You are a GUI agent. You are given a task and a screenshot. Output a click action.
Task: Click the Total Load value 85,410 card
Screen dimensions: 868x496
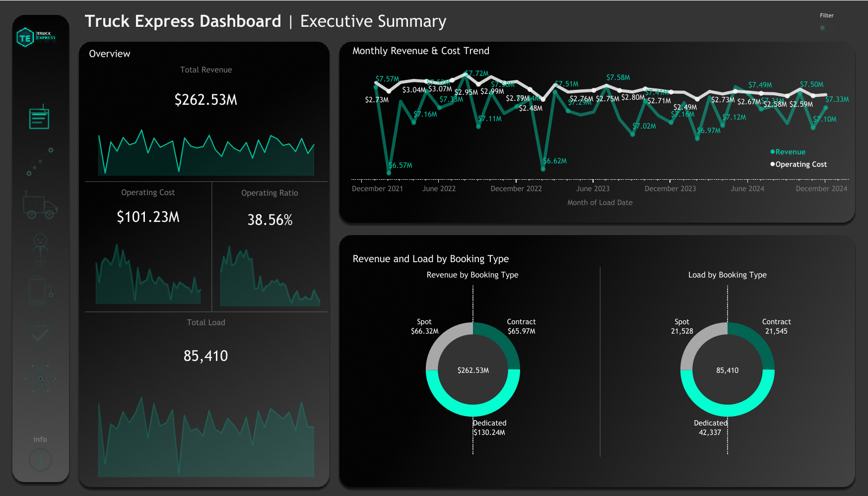coord(206,356)
